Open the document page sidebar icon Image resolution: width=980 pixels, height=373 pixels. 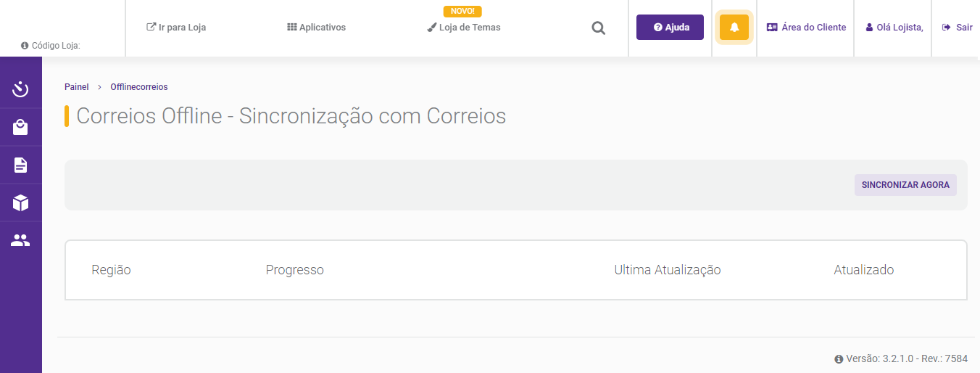click(x=20, y=165)
